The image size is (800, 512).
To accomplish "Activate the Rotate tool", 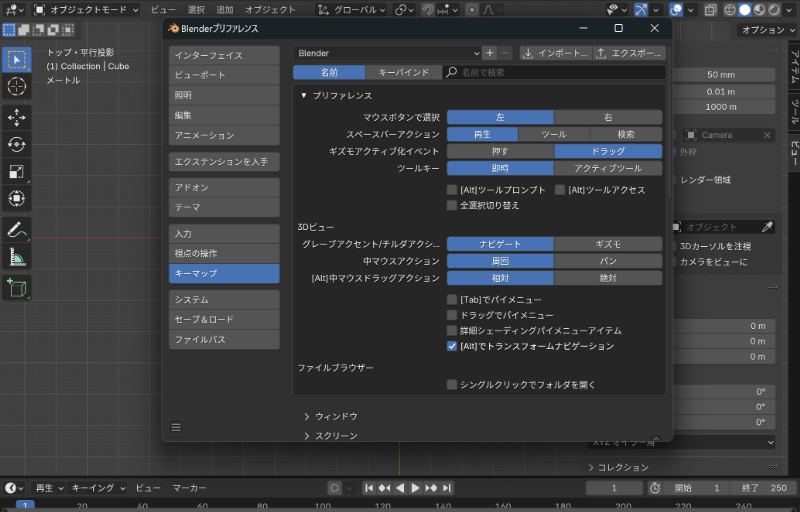I will coord(16,144).
